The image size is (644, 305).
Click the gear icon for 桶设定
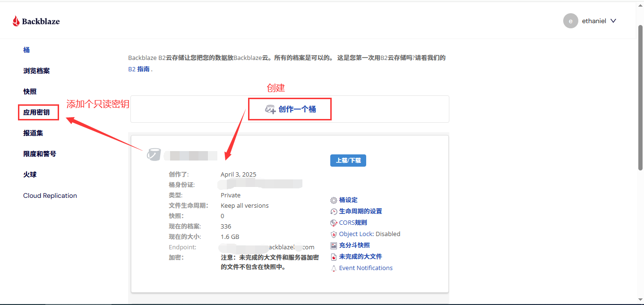click(334, 200)
